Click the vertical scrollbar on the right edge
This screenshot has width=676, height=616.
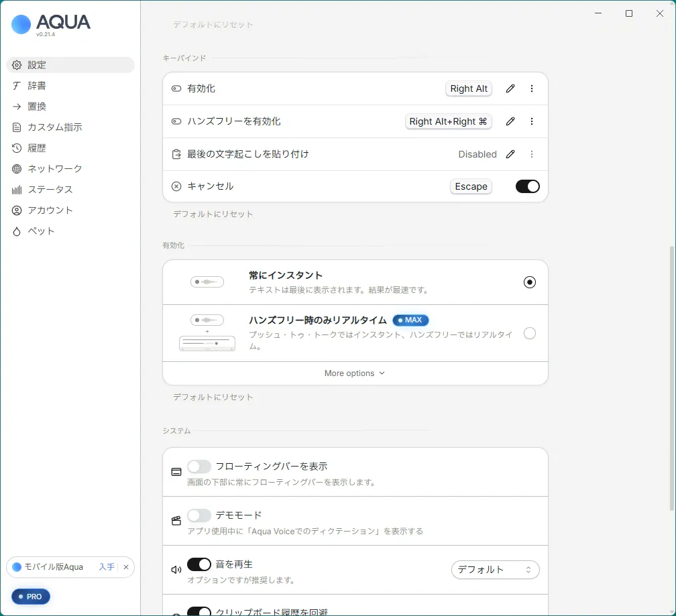[x=672, y=378]
